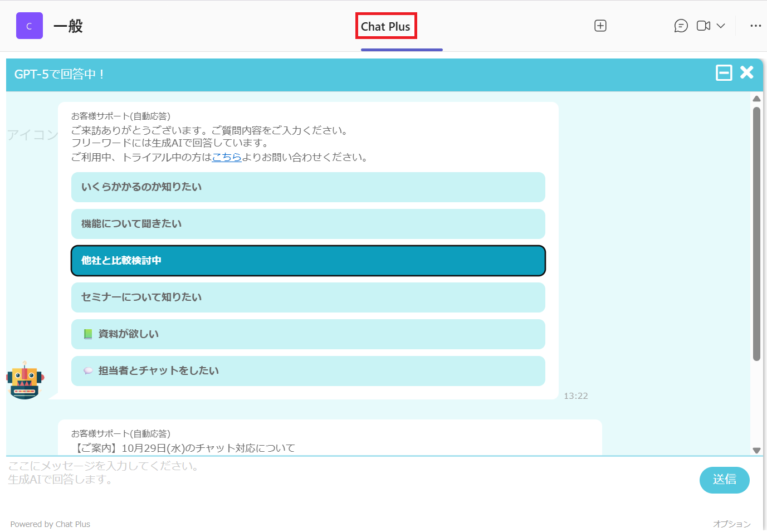
Task: Select the Chat Plus tab
Action: (x=385, y=27)
